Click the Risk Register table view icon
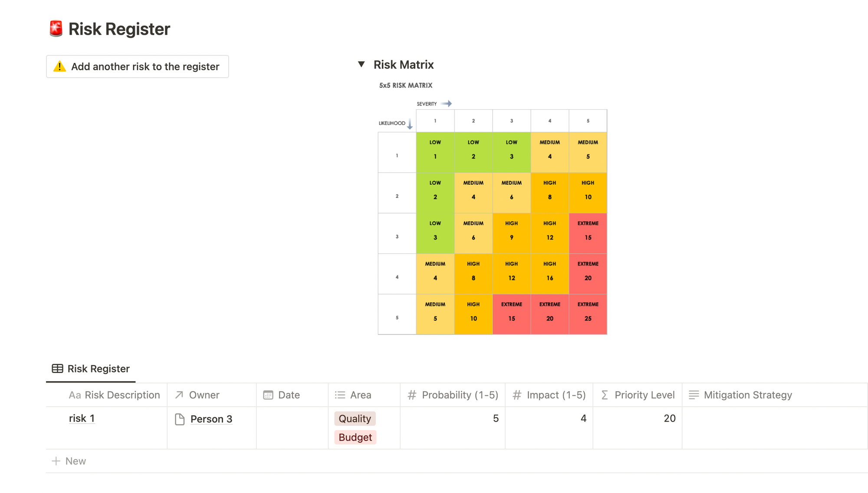The height and width of the screenshot is (493, 868). 57,369
